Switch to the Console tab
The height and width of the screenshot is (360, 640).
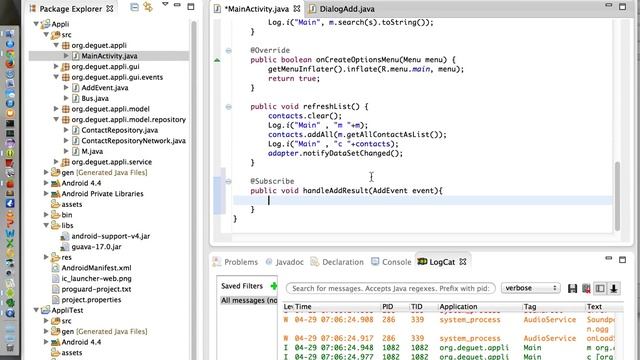tap(391, 262)
